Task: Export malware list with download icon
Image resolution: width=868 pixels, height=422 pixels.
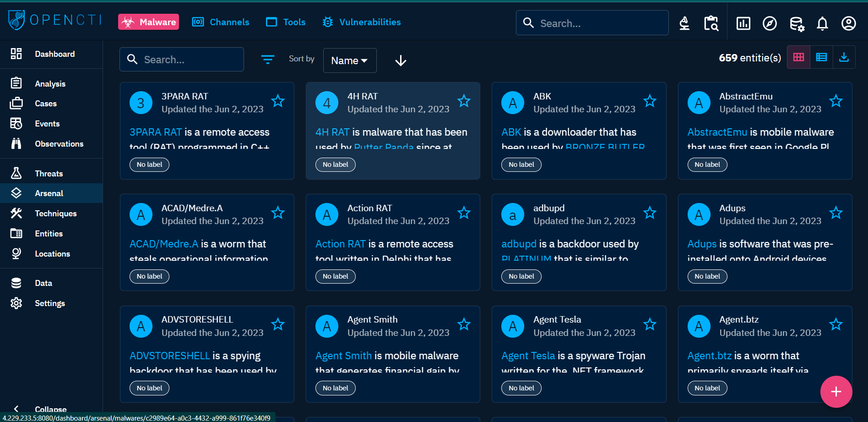Action: (844, 57)
